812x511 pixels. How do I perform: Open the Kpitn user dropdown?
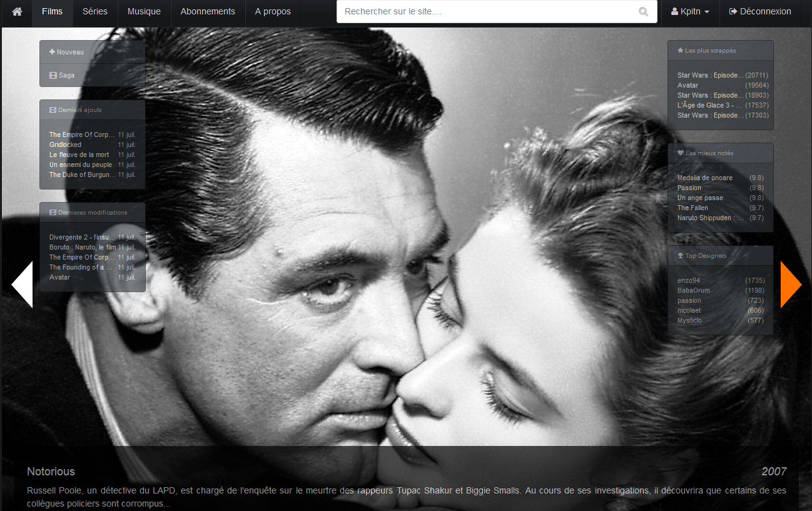pyautogui.click(x=690, y=11)
